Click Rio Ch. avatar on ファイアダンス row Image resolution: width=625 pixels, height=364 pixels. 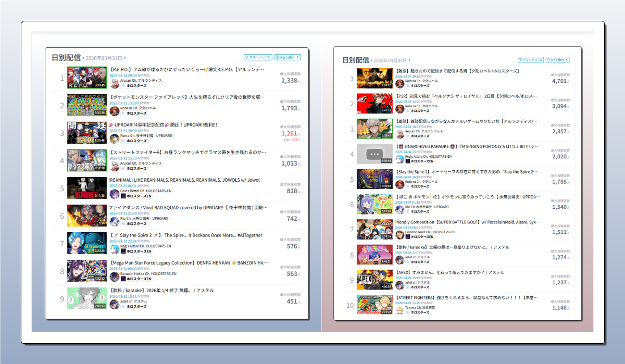pyautogui.click(x=115, y=221)
